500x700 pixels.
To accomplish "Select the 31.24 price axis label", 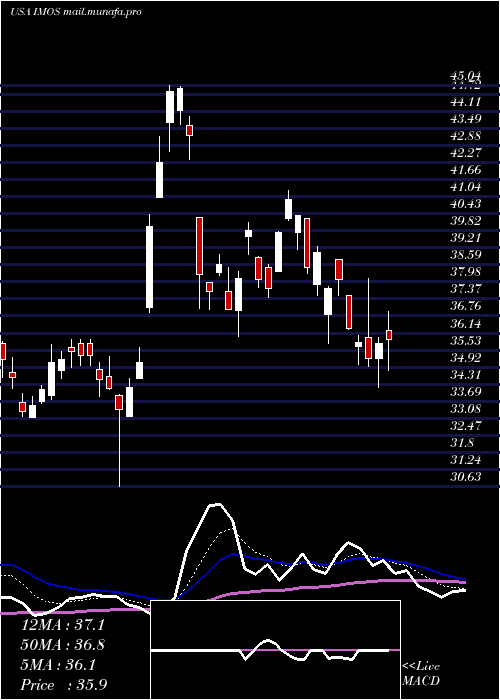I will [465, 460].
